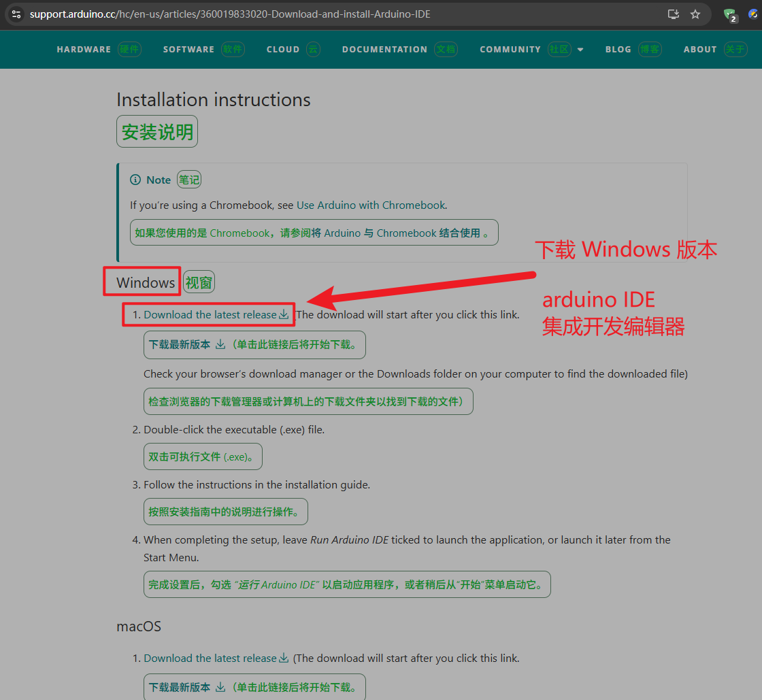
Task: Click the install app icon in address bar
Action: pos(674,14)
